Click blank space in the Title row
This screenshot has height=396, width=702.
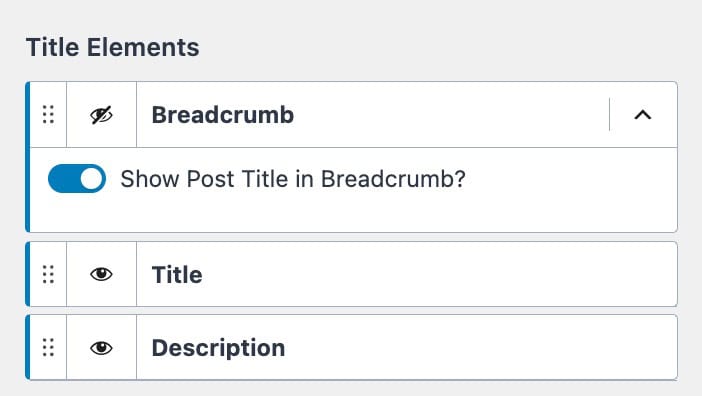439,274
